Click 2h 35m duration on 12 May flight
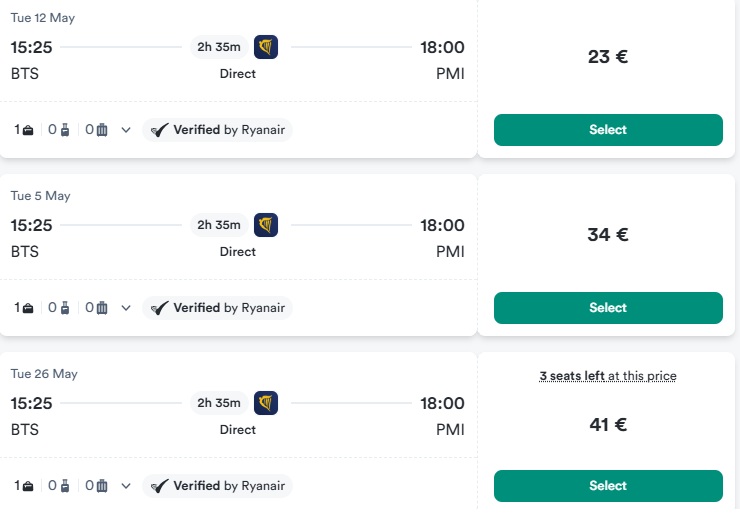The image size is (740, 514). coord(219,47)
